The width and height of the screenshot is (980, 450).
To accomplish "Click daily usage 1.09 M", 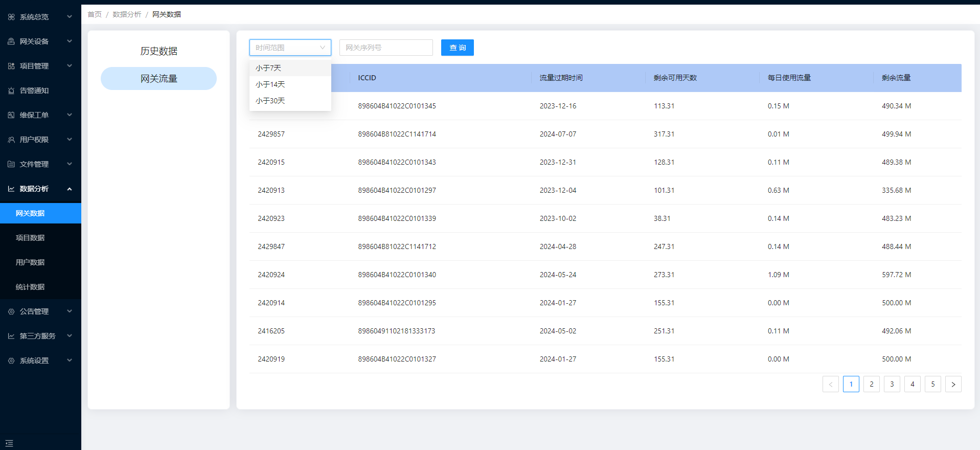I will (x=779, y=275).
